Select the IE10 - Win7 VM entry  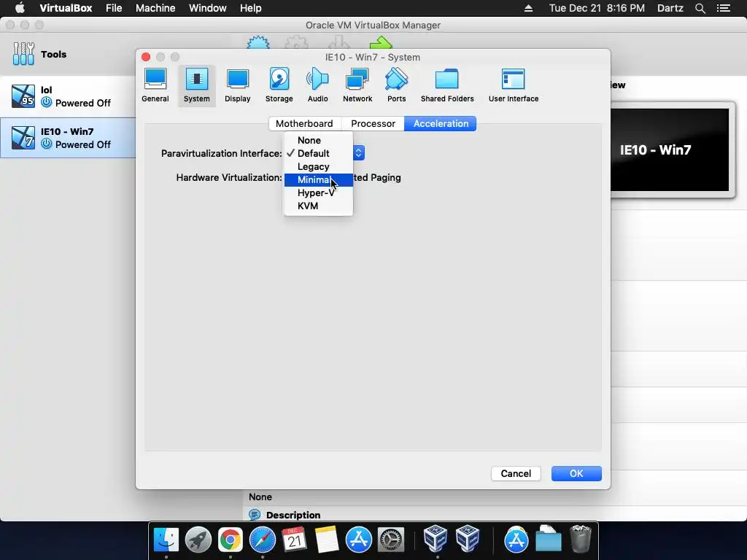click(68, 138)
